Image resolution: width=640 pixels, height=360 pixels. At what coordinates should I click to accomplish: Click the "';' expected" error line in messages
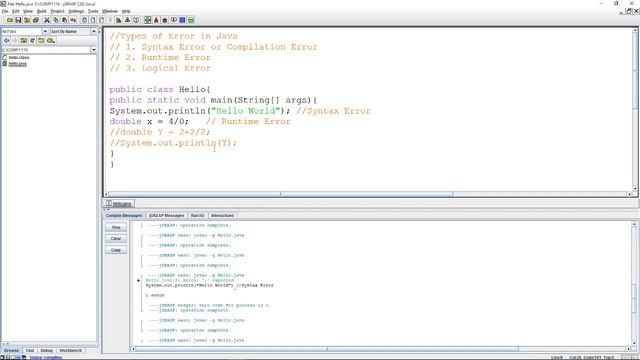(190, 280)
